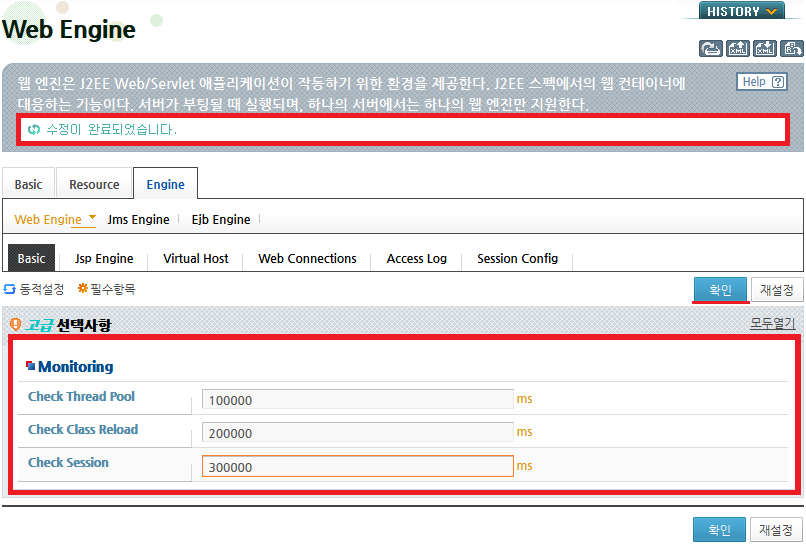Open the HISTORY dropdown
This screenshot has width=806, height=544.
coord(741,11)
